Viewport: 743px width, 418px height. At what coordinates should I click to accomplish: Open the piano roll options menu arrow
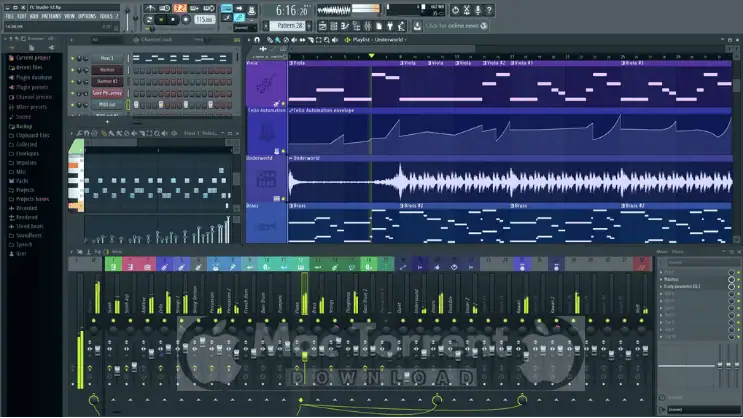[x=73, y=134]
